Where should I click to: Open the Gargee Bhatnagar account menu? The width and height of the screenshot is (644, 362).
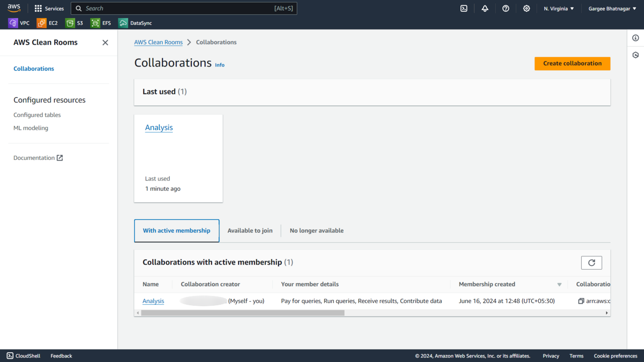tap(612, 8)
